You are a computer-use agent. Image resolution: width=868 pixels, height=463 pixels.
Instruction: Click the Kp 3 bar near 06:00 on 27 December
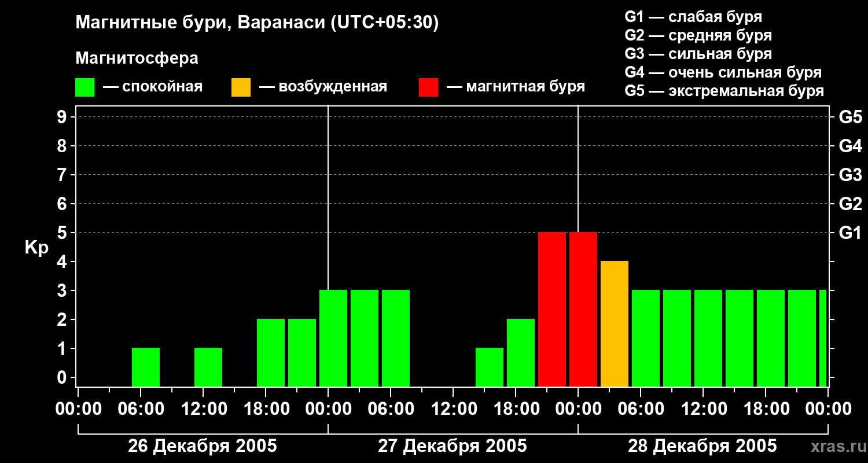coord(396,338)
